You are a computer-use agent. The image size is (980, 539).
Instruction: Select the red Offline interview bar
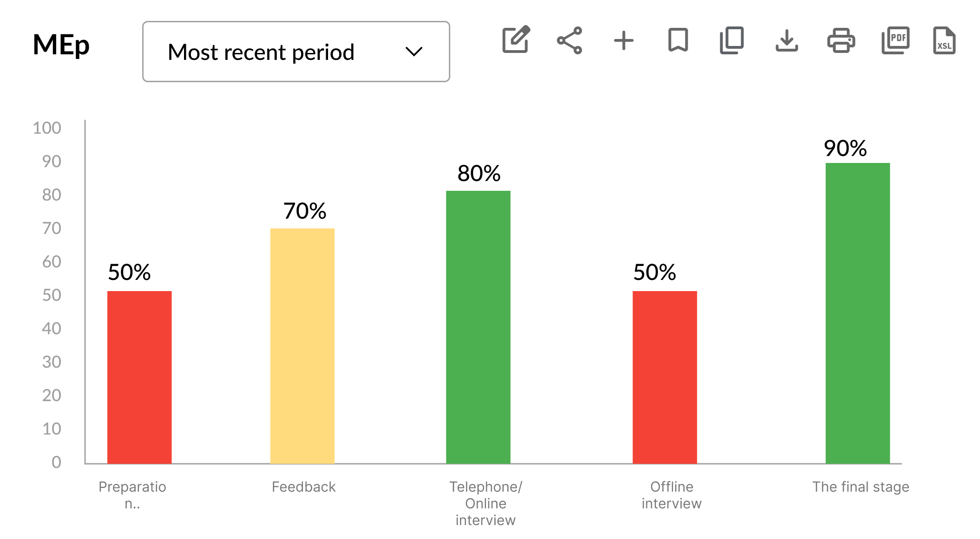(664, 377)
